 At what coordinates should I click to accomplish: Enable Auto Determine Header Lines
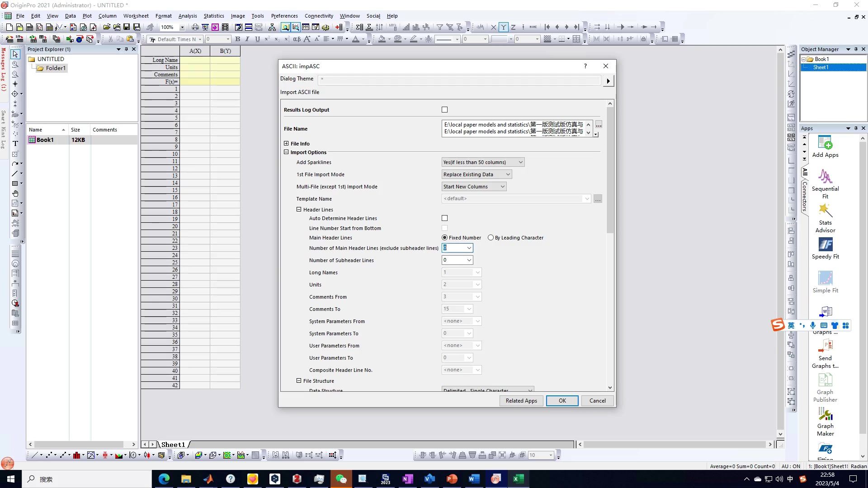pos(445,218)
